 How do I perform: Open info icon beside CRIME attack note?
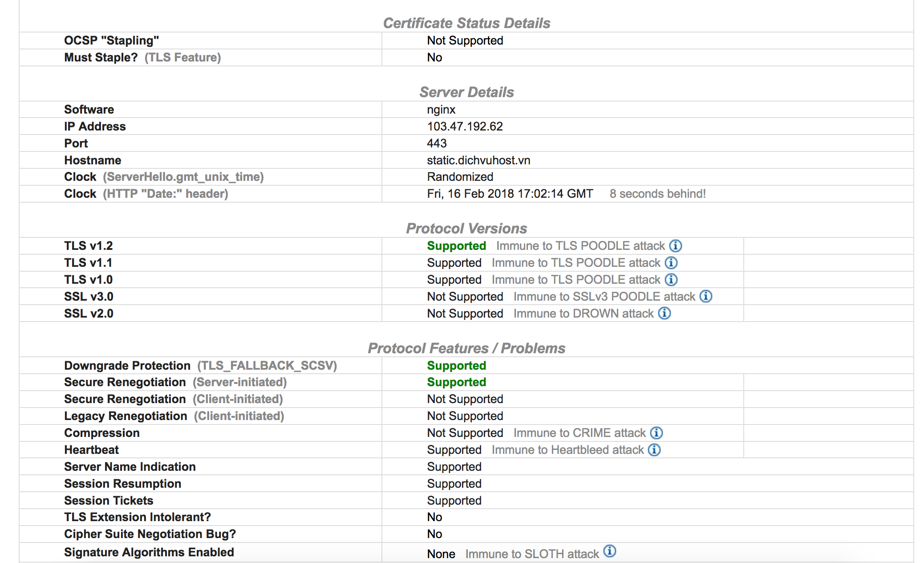[x=656, y=432]
